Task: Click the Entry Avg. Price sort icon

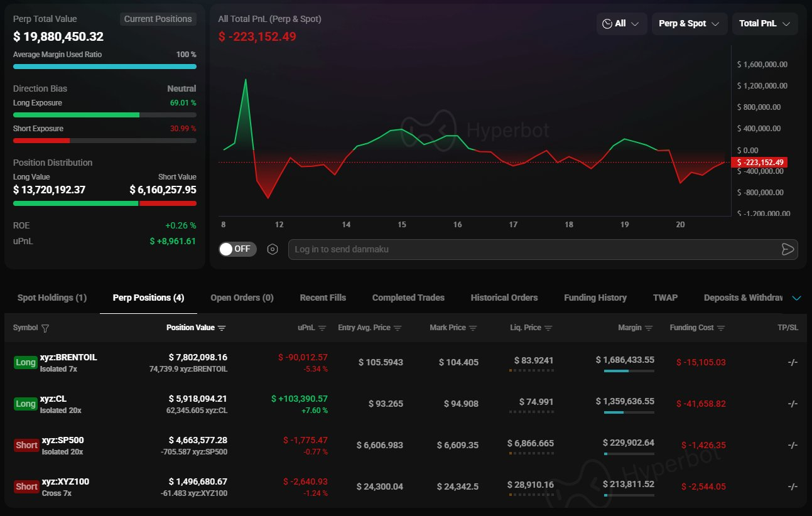Action: pos(398,328)
